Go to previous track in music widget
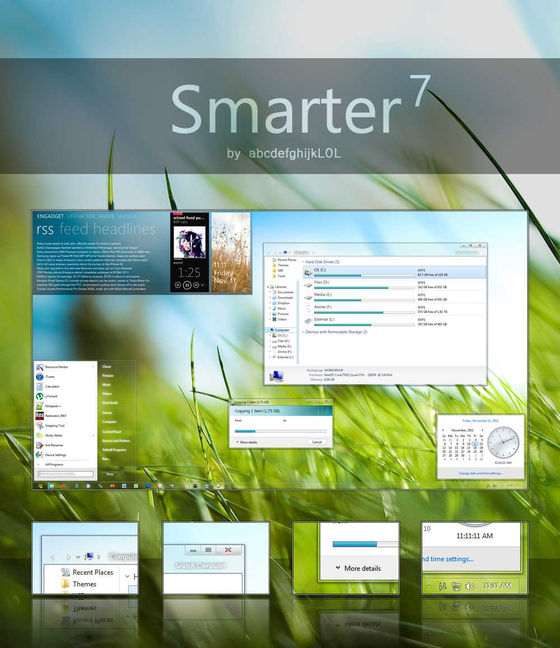Screen dimensions: 560x648 (177, 285)
